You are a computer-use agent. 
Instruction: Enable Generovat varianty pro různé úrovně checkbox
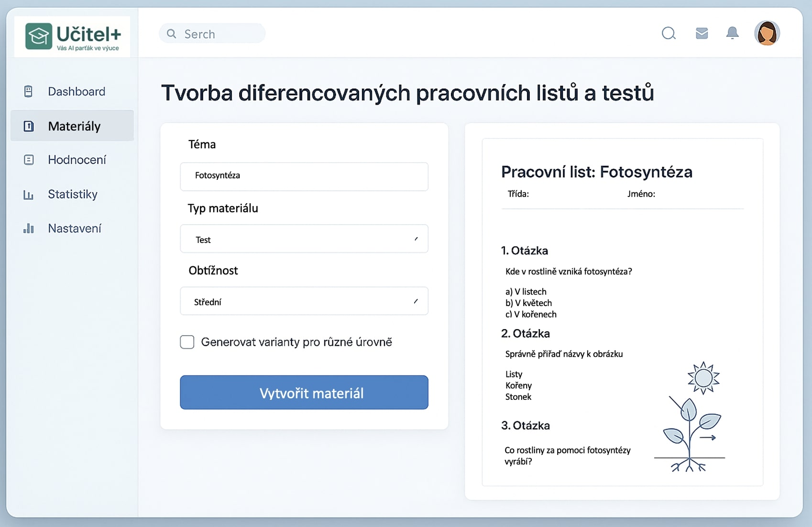187,342
